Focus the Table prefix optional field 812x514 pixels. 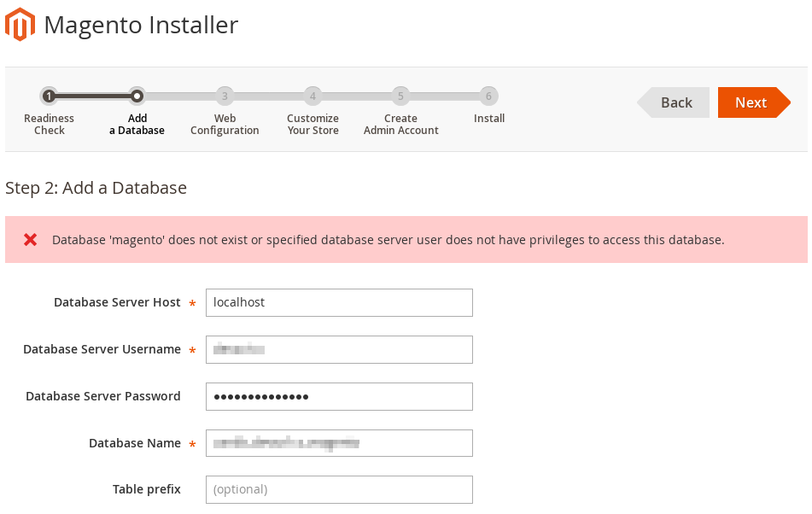(x=339, y=490)
